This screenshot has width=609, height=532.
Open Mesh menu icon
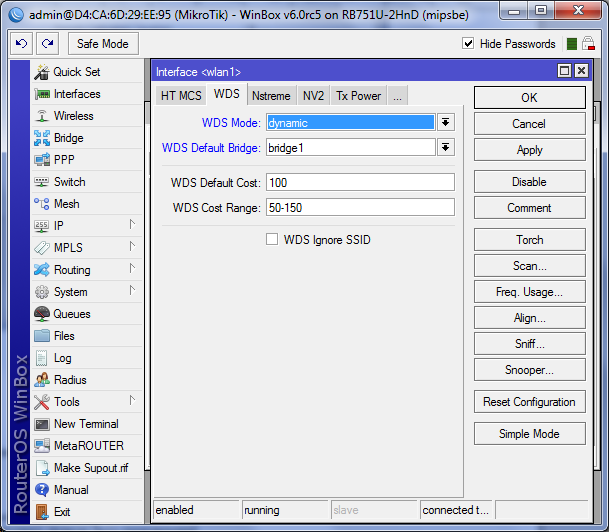[x=42, y=204]
